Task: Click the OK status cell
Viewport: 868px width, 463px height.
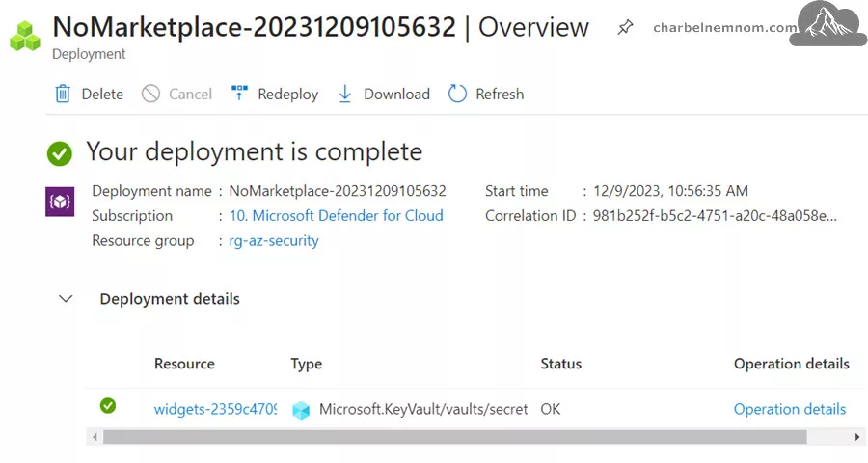Action: click(551, 409)
